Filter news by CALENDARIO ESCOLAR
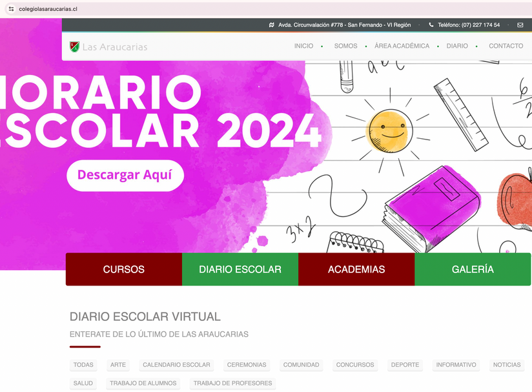This screenshot has height=392, width=532. [176, 365]
